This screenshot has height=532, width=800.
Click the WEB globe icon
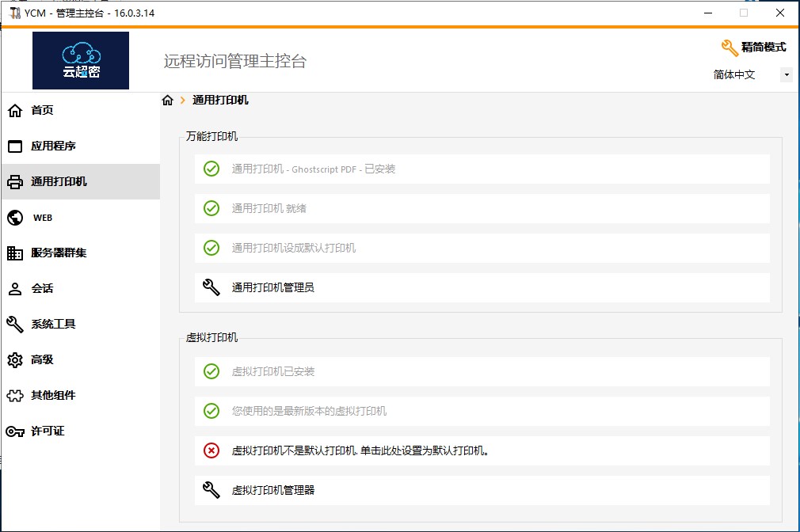(15, 218)
